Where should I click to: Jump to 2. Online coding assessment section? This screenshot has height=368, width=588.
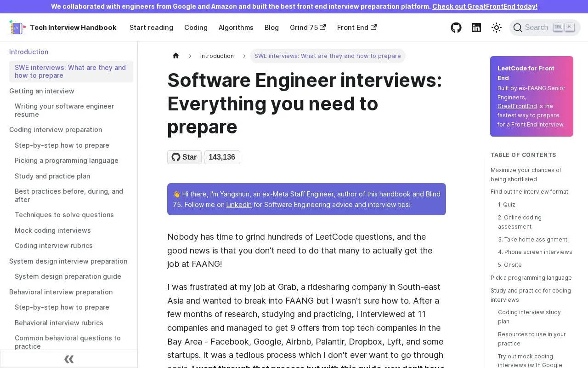coord(520,222)
